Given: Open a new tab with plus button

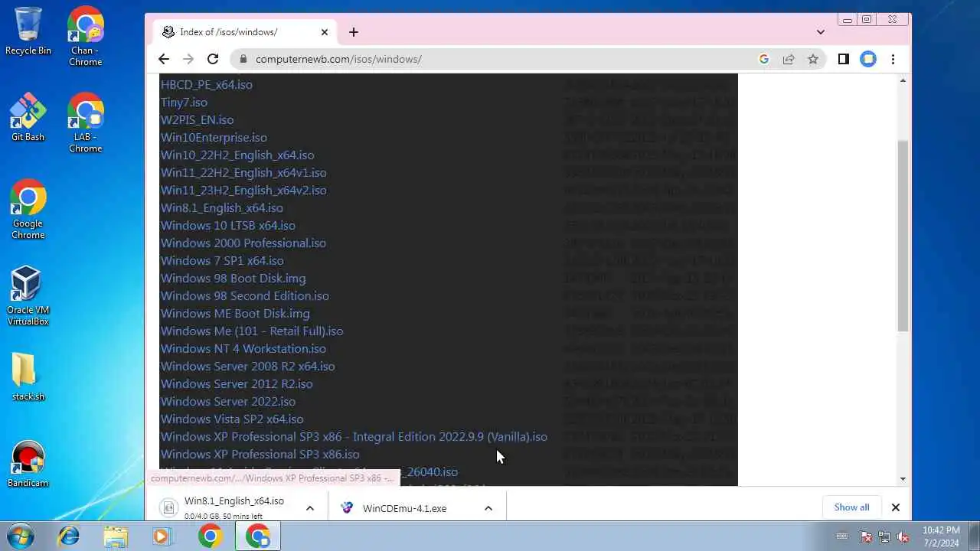Looking at the screenshot, I should tap(353, 32).
